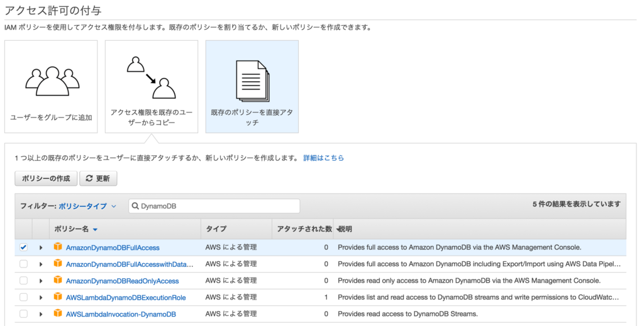Click the ポリシーの作成 button

pos(46,178)
